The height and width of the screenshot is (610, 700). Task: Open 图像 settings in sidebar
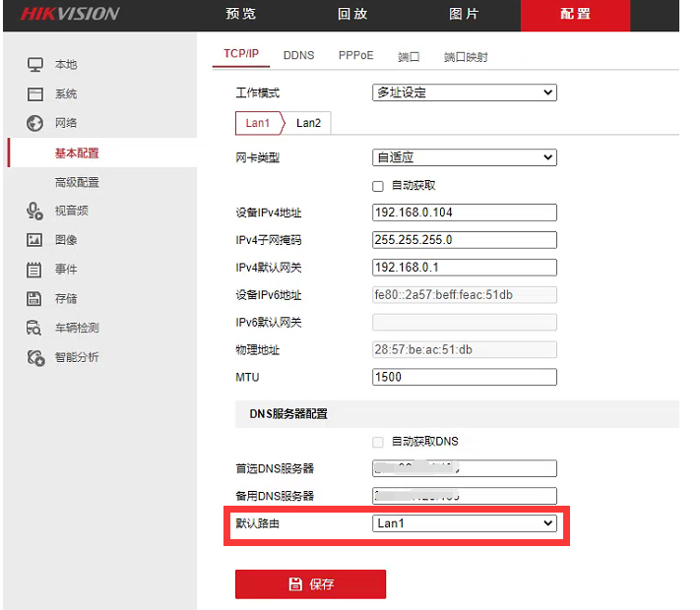point(66,240)
